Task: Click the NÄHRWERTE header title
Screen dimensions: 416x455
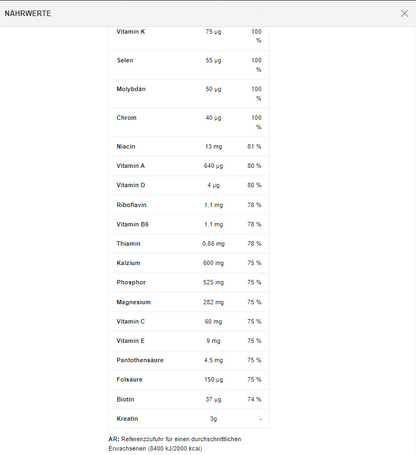Action: click(x=28, y=13)
